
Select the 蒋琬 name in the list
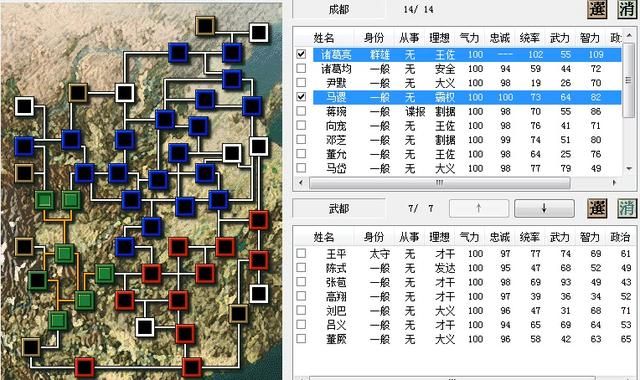336,111
